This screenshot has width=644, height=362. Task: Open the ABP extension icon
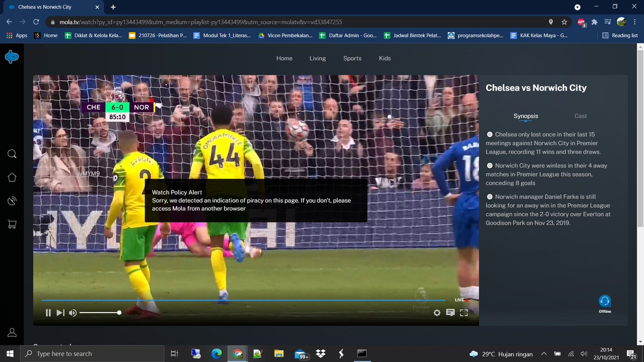coord(582,23)
